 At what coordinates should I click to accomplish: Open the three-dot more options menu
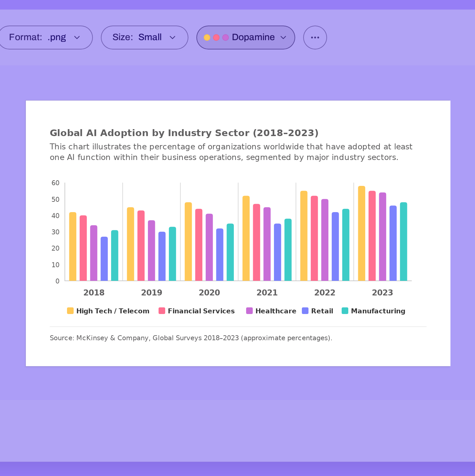(315, 38)
